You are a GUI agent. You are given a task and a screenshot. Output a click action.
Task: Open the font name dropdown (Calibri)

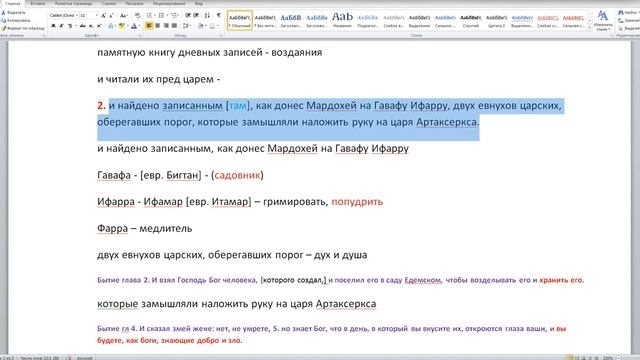pyautogui.click(x=77, y=16)
